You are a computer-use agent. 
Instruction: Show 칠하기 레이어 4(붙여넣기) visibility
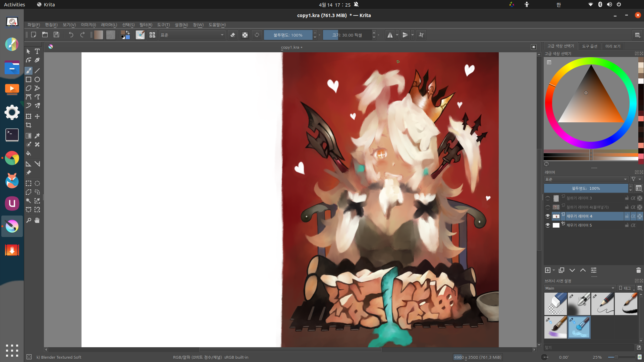548,207
